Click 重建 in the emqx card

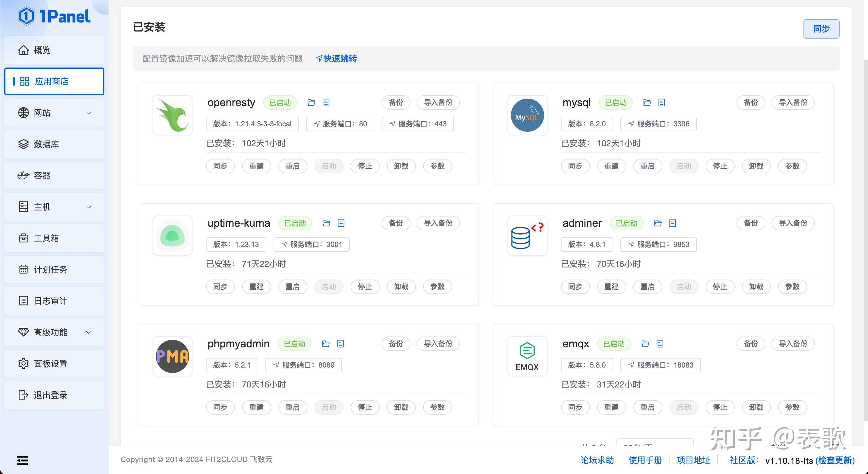[x=611, y=407]
